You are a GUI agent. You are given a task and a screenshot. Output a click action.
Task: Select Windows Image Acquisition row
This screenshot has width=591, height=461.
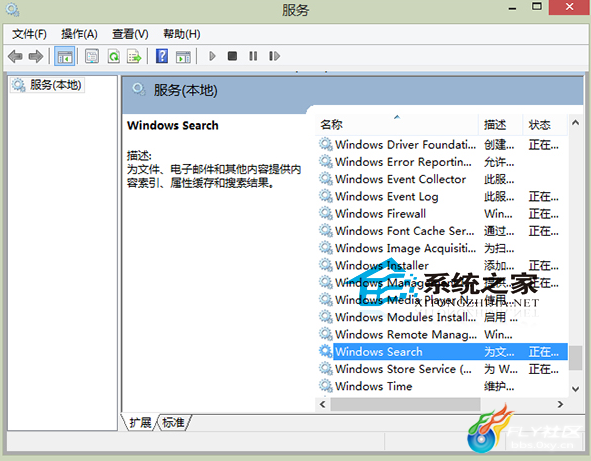(442, 248)
